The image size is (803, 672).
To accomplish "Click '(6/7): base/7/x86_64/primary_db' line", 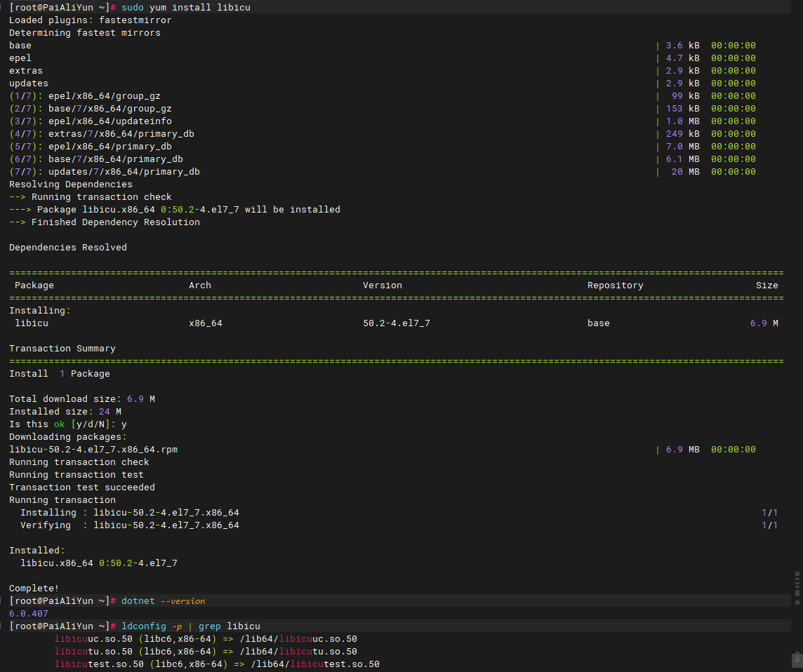I will pos(95,159).
